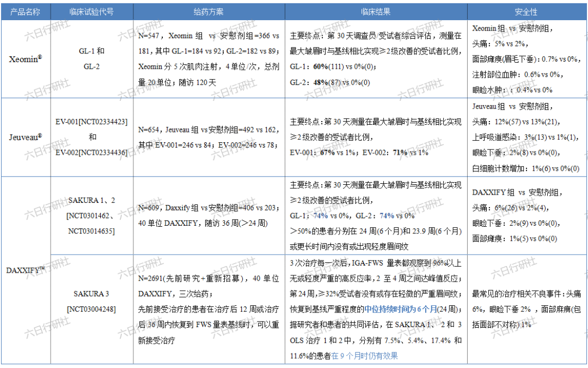Click the blue '在 9 个月时仍有效果' text
Image resolution: width=588 pixels, height=368 pixels.
[364, 355]
